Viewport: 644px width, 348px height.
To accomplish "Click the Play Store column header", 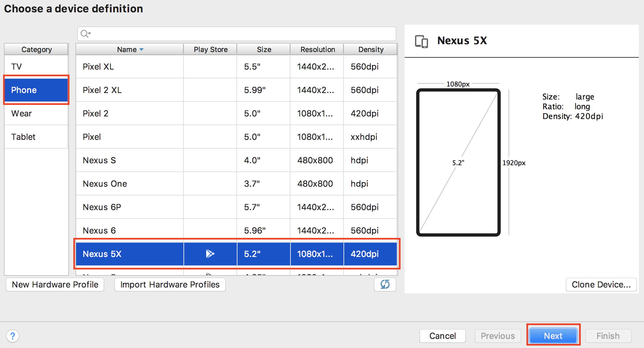I will (x=210, y=49).
